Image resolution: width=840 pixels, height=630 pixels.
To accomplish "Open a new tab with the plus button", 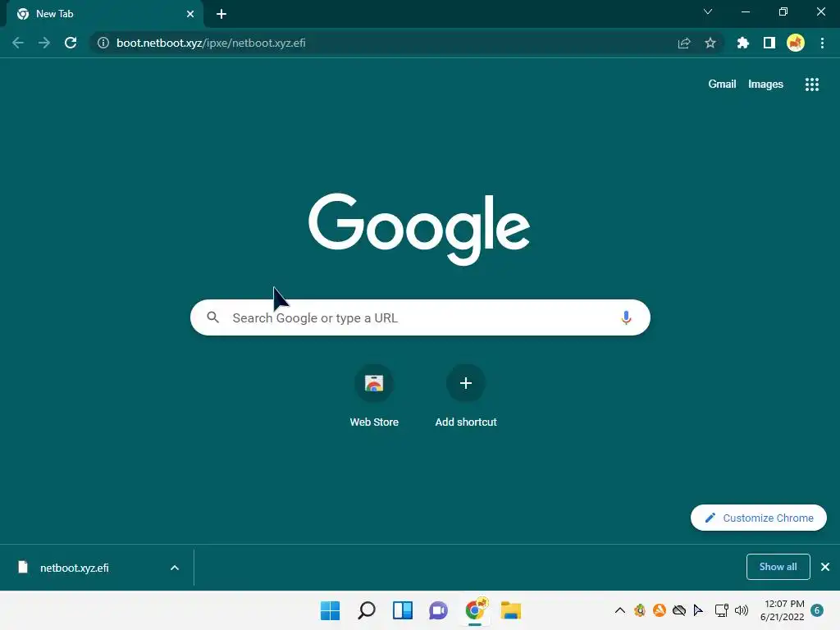I will coord(221,14).
